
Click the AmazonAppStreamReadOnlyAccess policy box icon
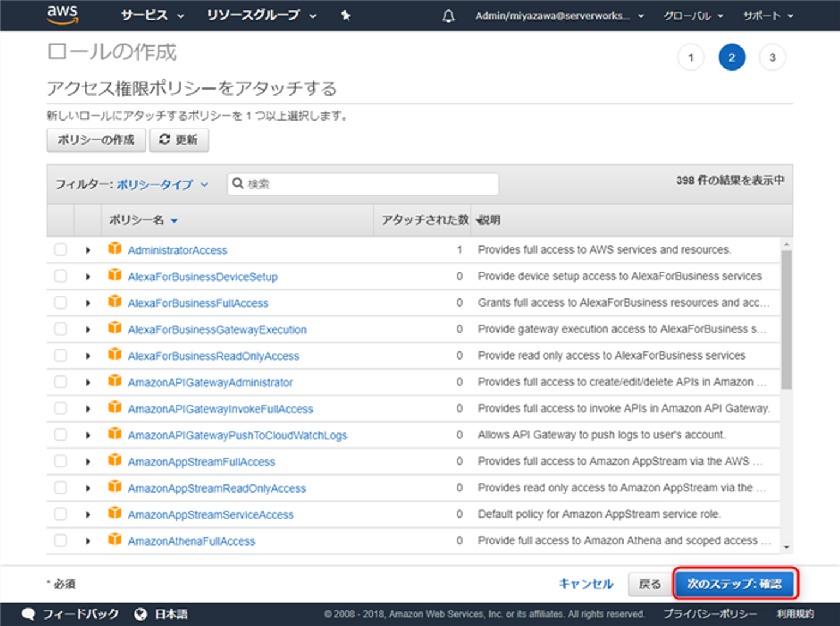tap(115, 487)
